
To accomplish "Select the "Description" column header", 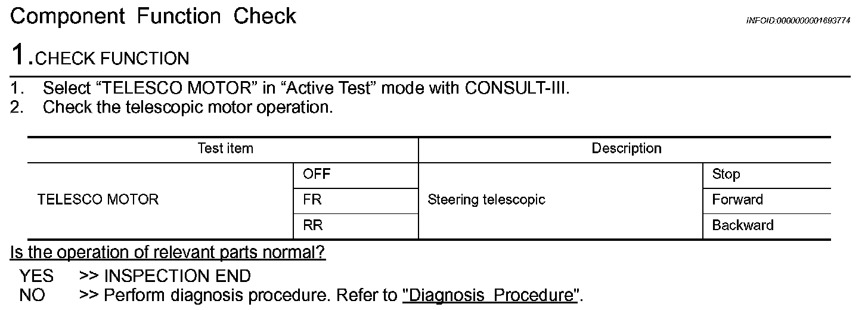I will coord(626,148).
